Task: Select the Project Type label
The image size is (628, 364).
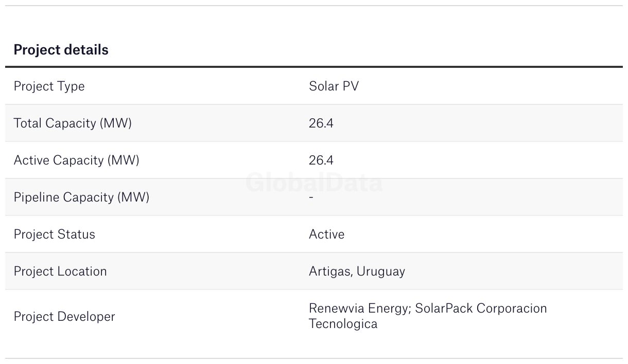Action: pyautogui.click(x=49, y=86)
